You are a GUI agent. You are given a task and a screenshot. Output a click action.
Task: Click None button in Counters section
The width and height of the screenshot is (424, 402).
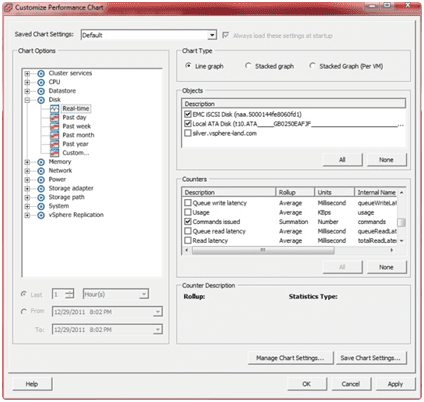click(x=386, y=267)
